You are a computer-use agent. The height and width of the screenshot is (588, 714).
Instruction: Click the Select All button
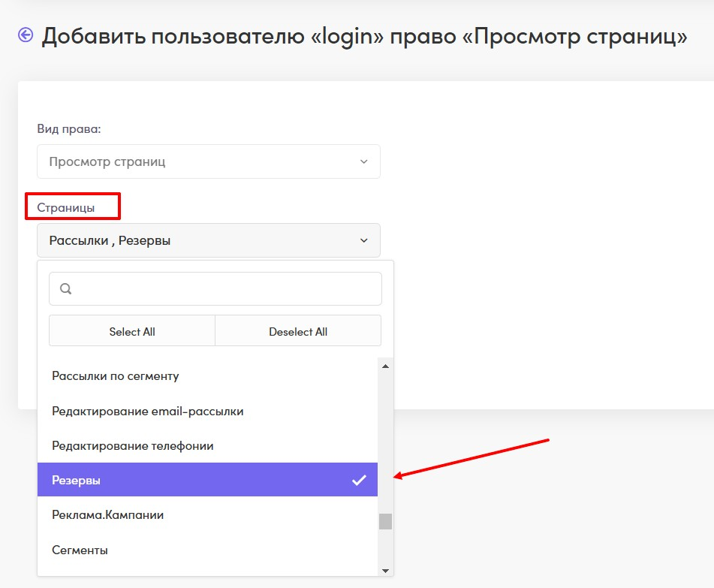tap(132, 331)
